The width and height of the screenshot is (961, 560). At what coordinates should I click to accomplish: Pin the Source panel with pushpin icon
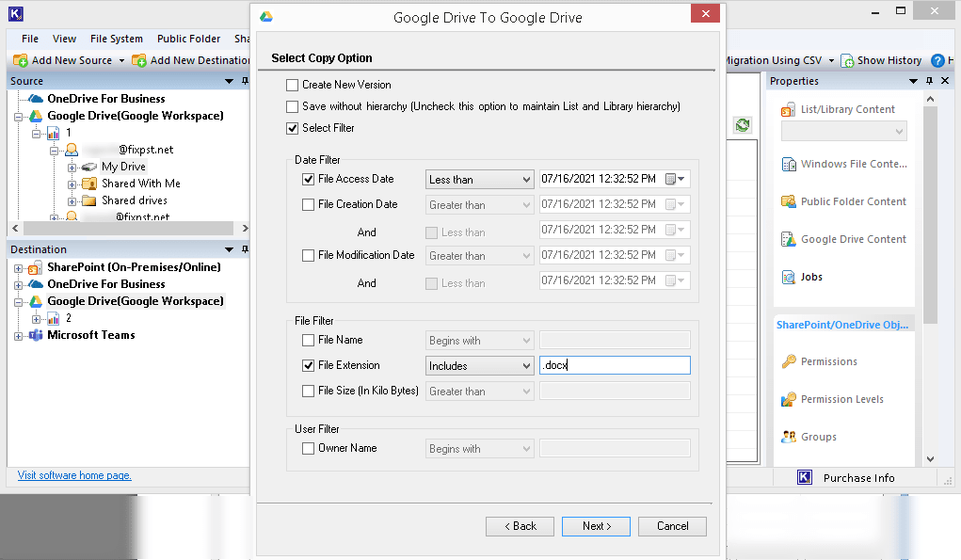(245, 81)
